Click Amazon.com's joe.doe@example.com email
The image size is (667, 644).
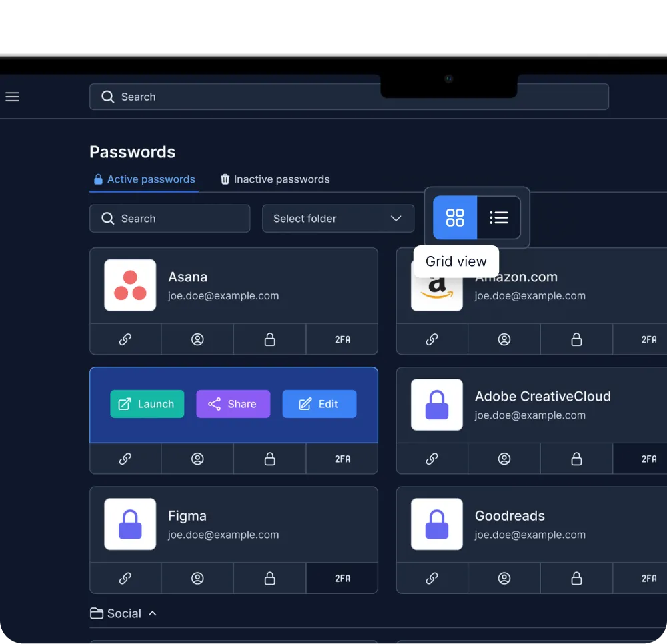tap(530, 296)
